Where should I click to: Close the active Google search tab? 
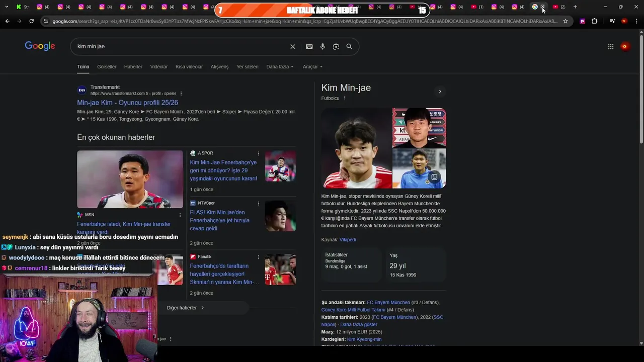click(x=543, y=7)
